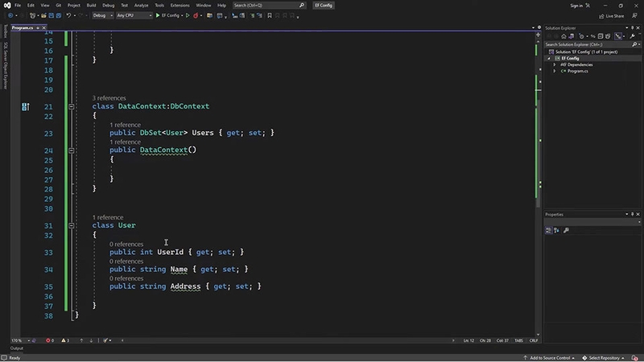
Task: Click Show All Files icon in Solution Explorer
Action: pos(608,36)
